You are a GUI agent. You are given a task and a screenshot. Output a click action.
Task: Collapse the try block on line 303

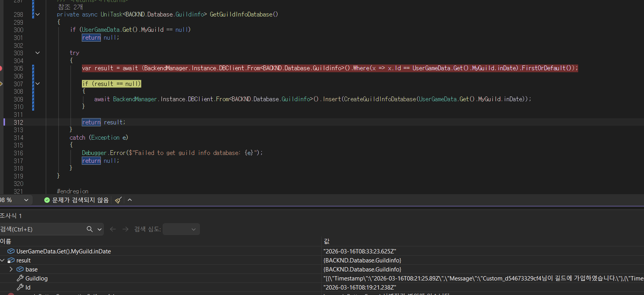click(38, 53)
